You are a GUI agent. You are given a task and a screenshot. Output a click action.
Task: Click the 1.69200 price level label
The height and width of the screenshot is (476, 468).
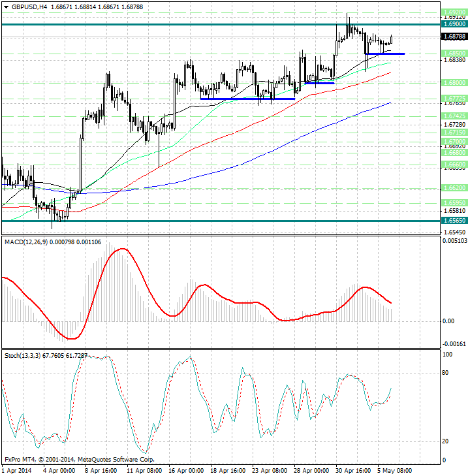pyautogui.click(x=453, y=12)
